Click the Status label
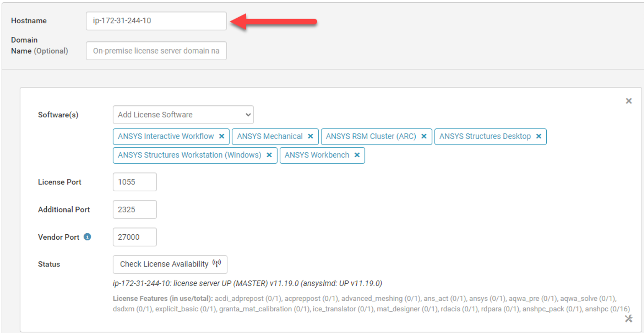This screenshot has width=644, height=334. (x=49, y=264)
